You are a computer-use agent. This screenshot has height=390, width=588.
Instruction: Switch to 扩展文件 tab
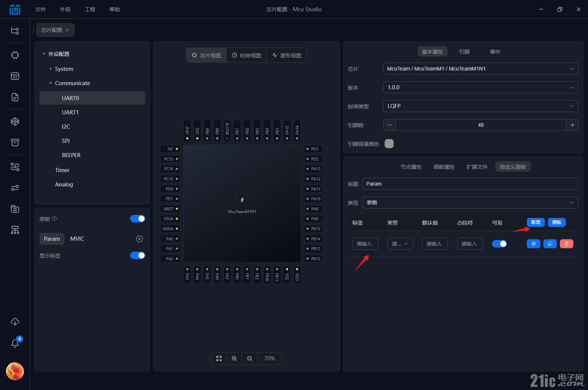pyautogui.click(x=477, y=167)
